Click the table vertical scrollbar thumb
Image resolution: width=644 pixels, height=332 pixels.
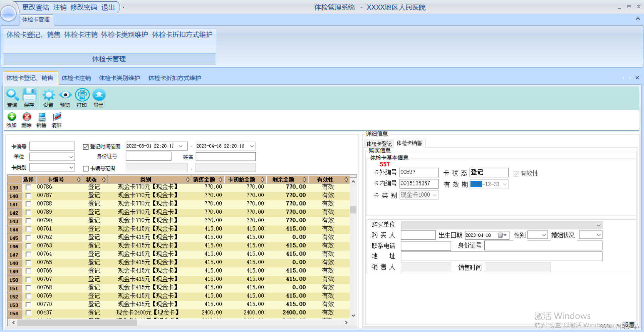point(353,210)
